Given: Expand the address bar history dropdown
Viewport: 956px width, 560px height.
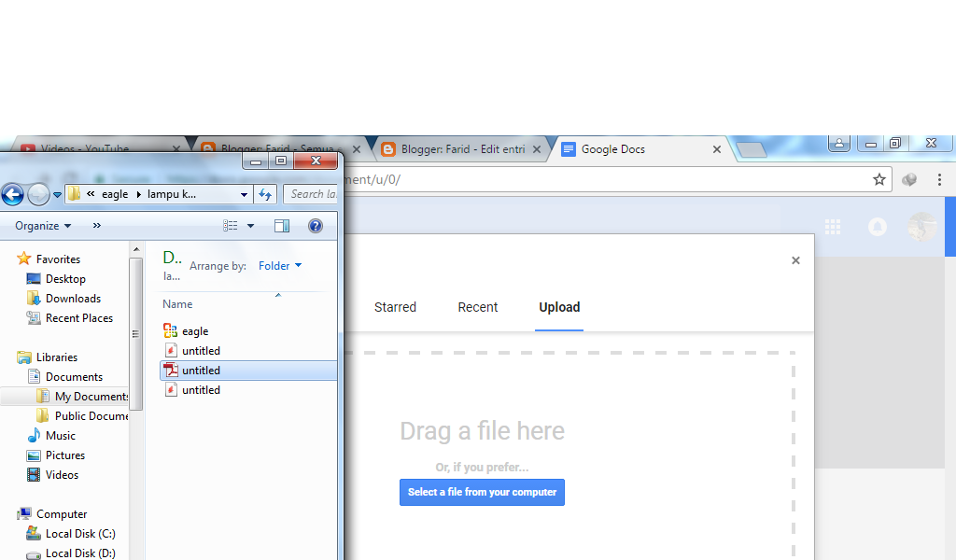Looking at the screenshot, I should (x=244, y=194).
